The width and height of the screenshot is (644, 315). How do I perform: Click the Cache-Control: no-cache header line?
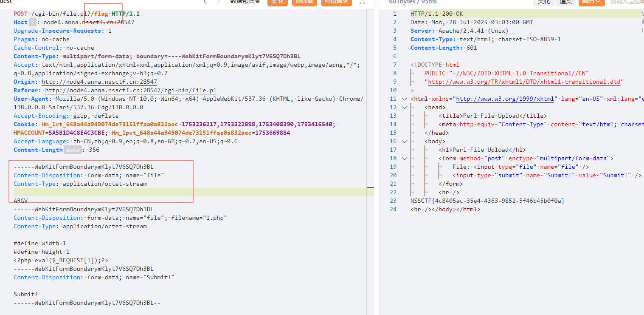(54, 48)
